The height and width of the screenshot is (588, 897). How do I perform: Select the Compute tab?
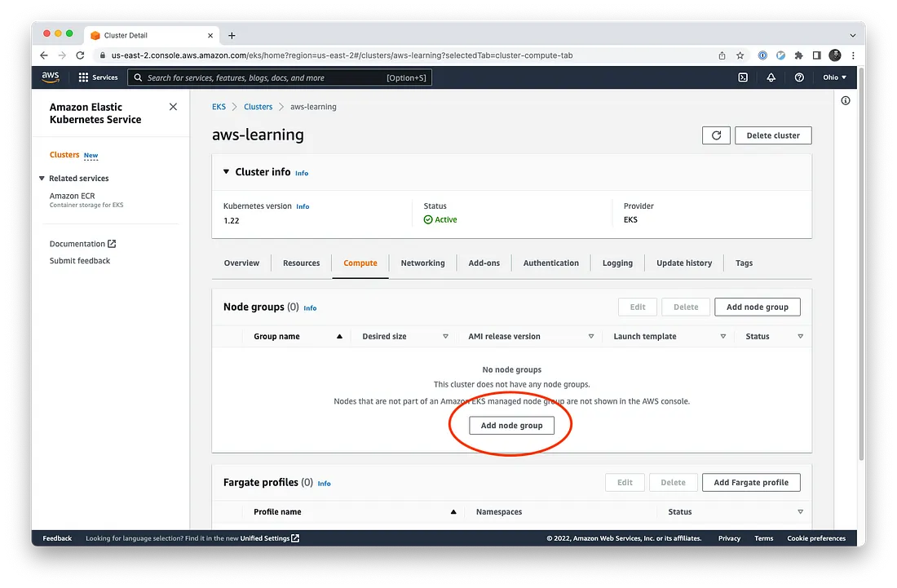[x=360, y=263]
